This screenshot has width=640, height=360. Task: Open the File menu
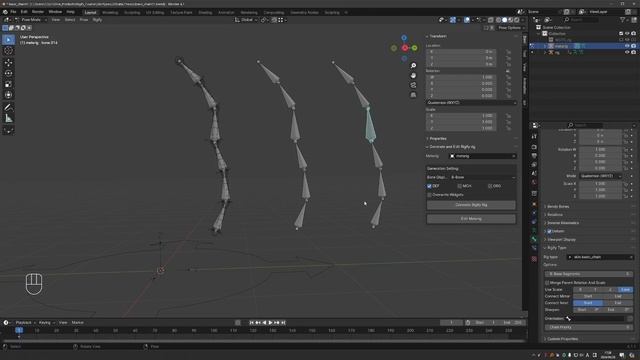[x=13, y=12]
